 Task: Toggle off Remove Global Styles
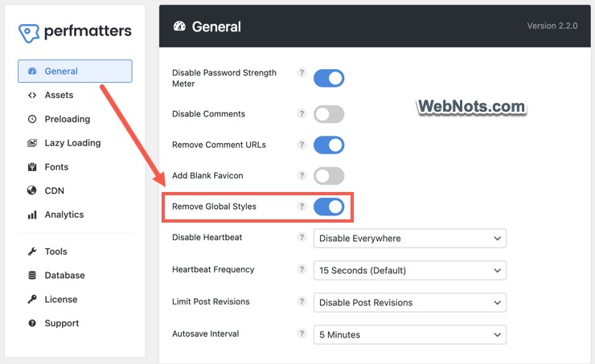[329, 207]
